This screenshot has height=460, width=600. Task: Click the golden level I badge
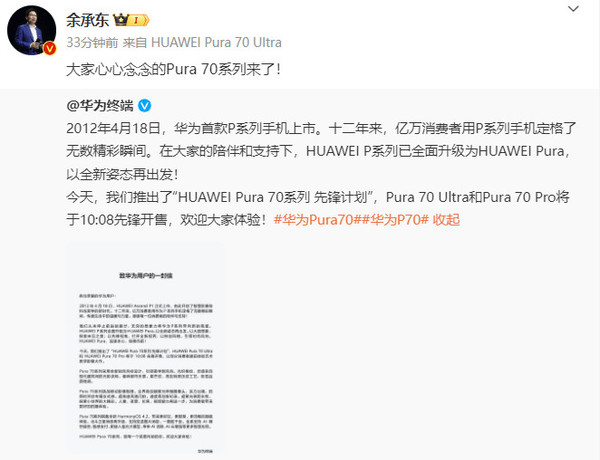click(138, 20)
